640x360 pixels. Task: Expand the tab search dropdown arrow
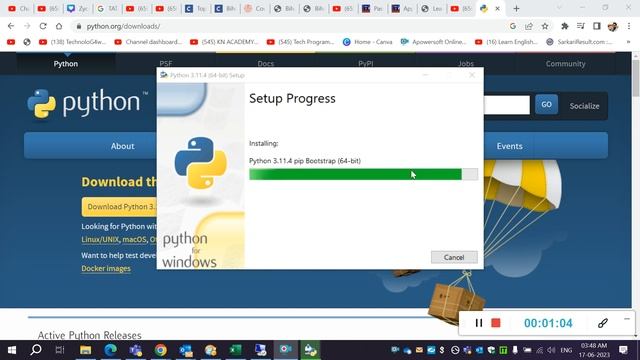(559, 8)
